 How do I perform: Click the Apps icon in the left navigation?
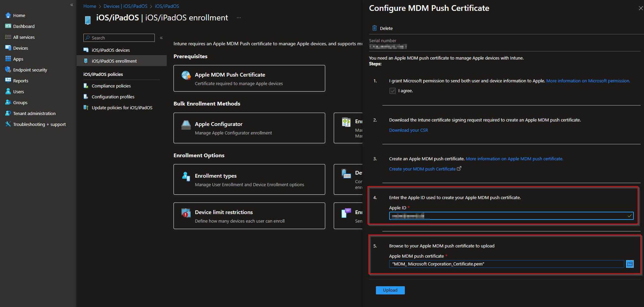coord(8,59)
